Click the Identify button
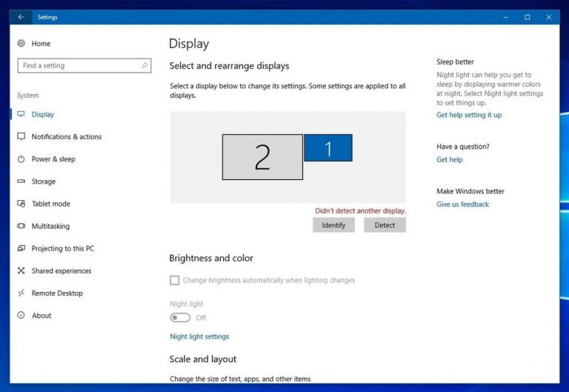Viewport: 569px width, 392px height. point(333,225)
